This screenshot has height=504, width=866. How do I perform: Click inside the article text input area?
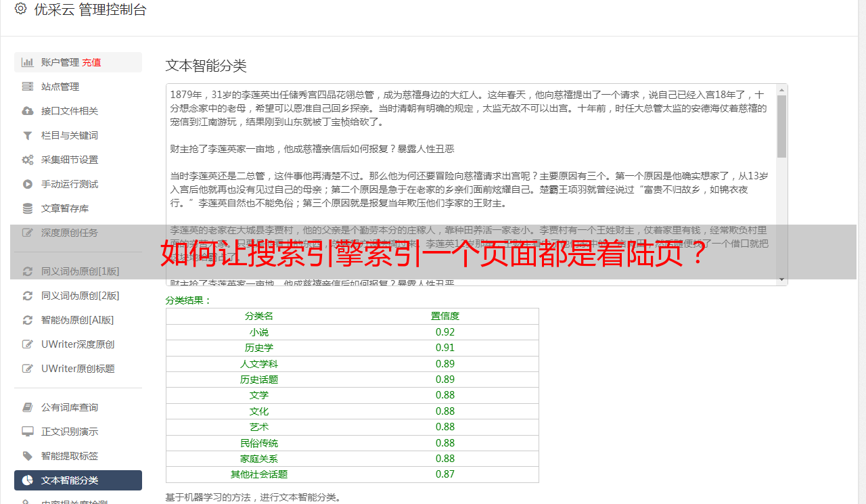(x=472, y=185)
